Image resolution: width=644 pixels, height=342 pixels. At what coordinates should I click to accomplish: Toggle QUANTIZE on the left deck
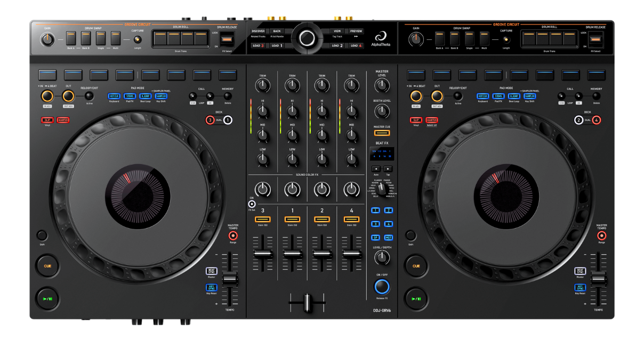click(63, 120)
